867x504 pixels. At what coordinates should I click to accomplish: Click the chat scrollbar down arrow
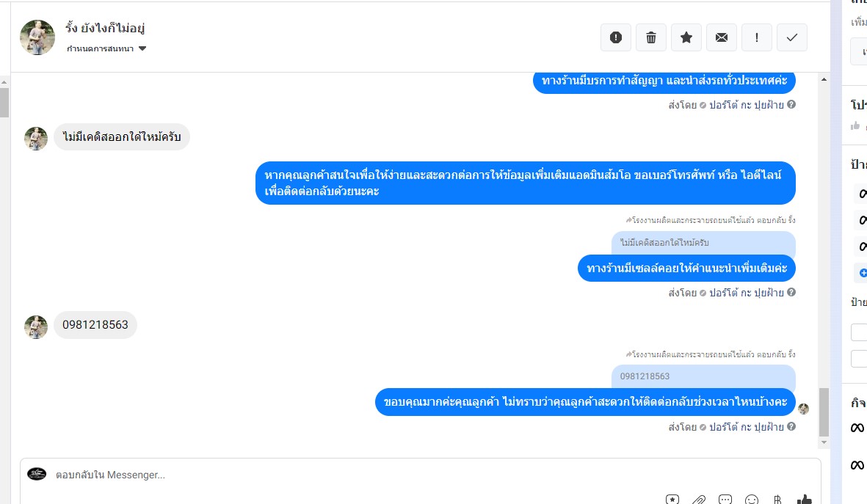click(824, 442)
